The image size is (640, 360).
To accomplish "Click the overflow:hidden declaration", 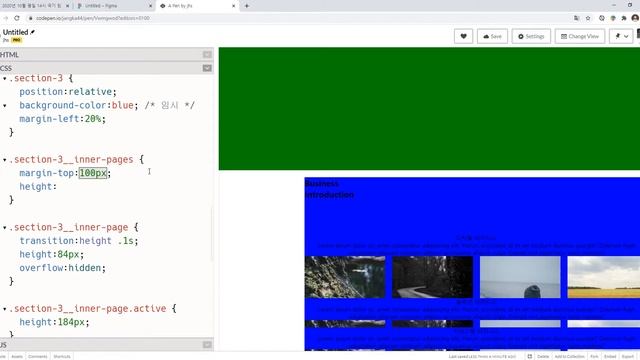I will click(62, 268).
